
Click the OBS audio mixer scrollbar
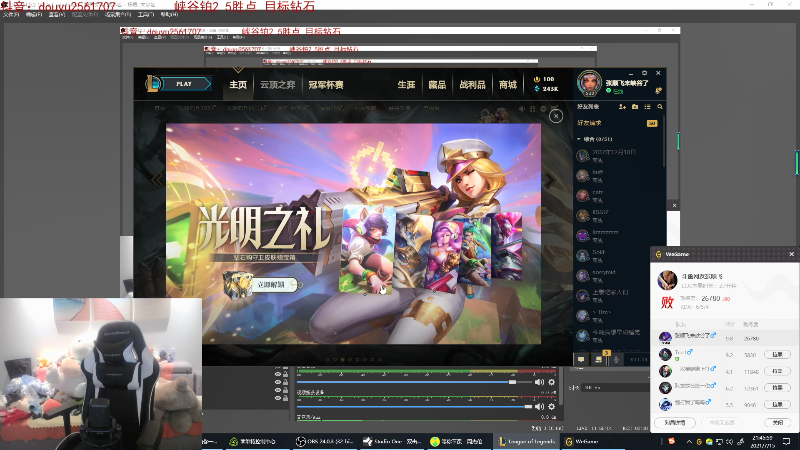[561, 387]
